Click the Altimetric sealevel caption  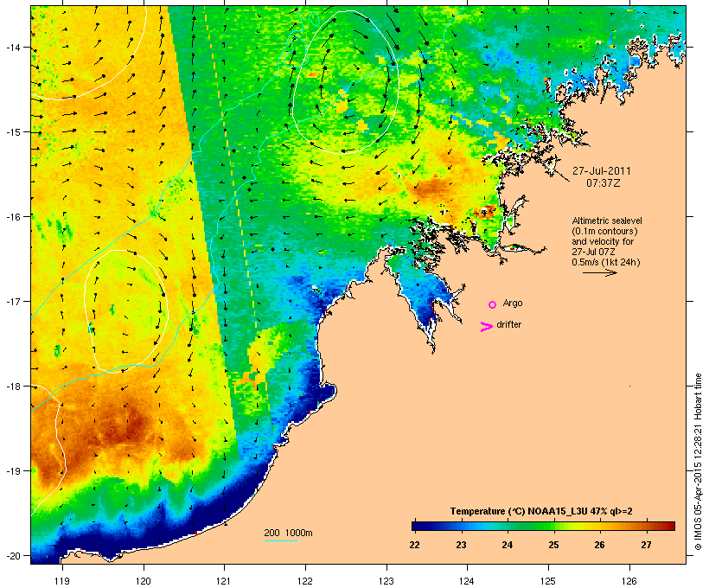607,221
